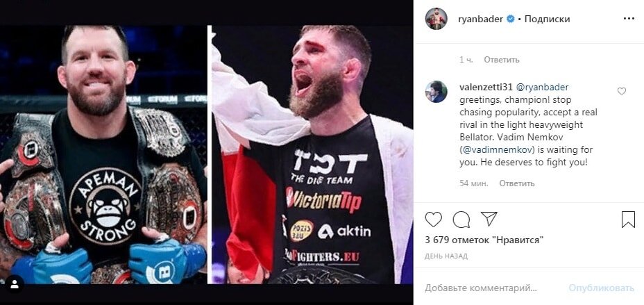644x305 pixels.
Task: Open valenzetti31 username link
Action: (x=486, y=87)
